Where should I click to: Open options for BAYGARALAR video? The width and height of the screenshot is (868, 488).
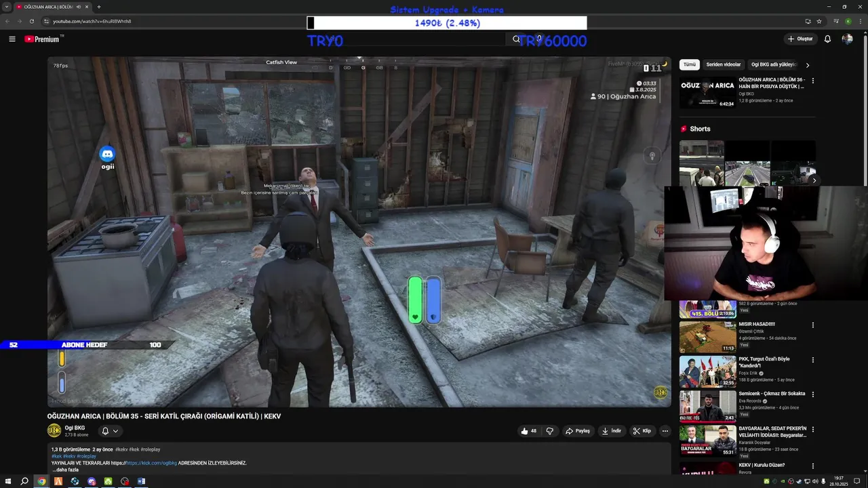tap(813, 430)
